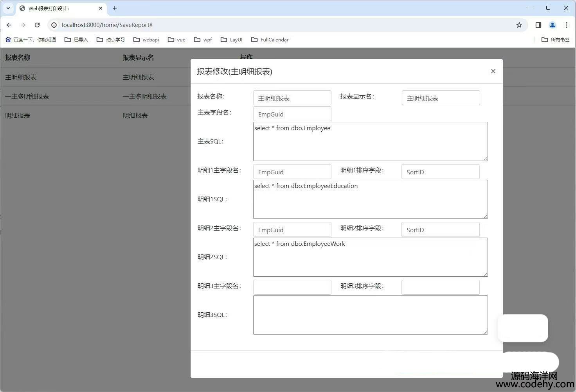Click the 主表SQL text area
Viewport: 576px width, 392px height.
click(370, 141)
